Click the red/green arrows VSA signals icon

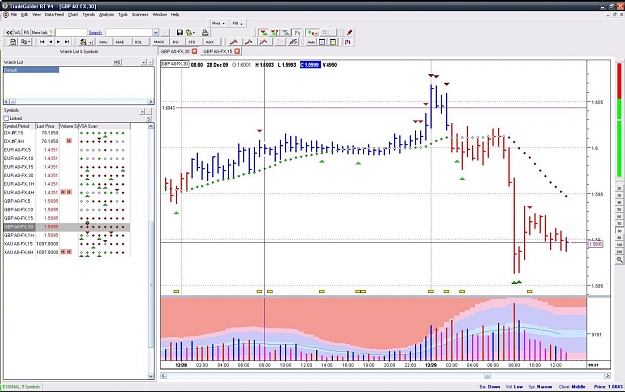click(263, 32)
